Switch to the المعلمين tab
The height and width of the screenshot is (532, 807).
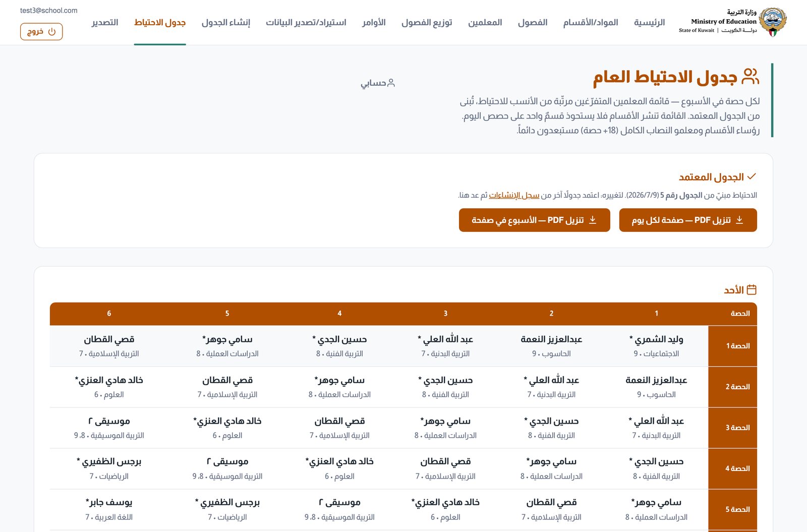[x=485, y=23]
